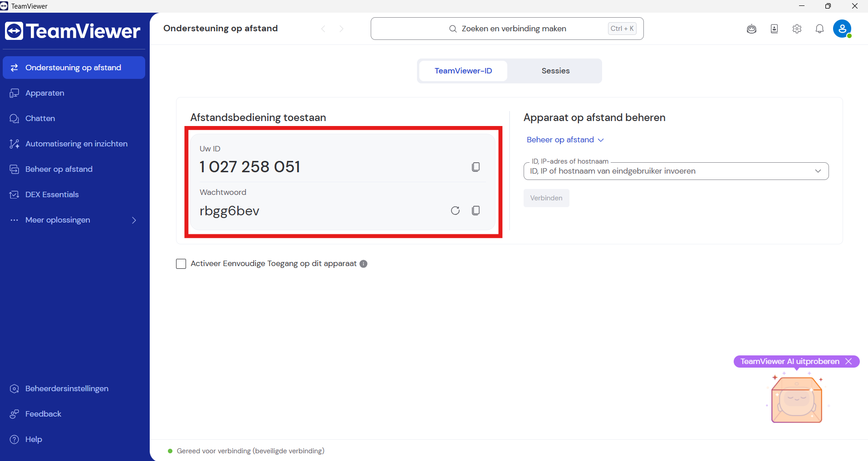868x461 pixels.
Task: Show info about Eenvoudige Toegang
Action: (x=363, y=264)
